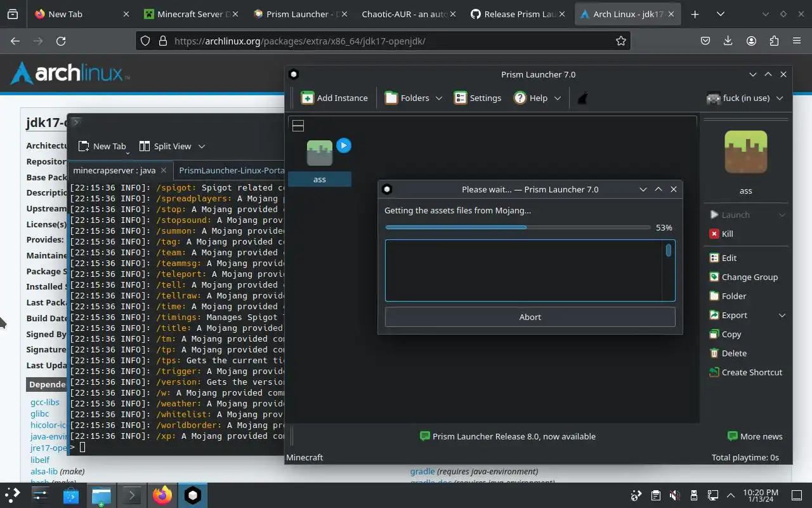
Task: Open 'More news' in Prism Launcher
Action: click(755, 436)
